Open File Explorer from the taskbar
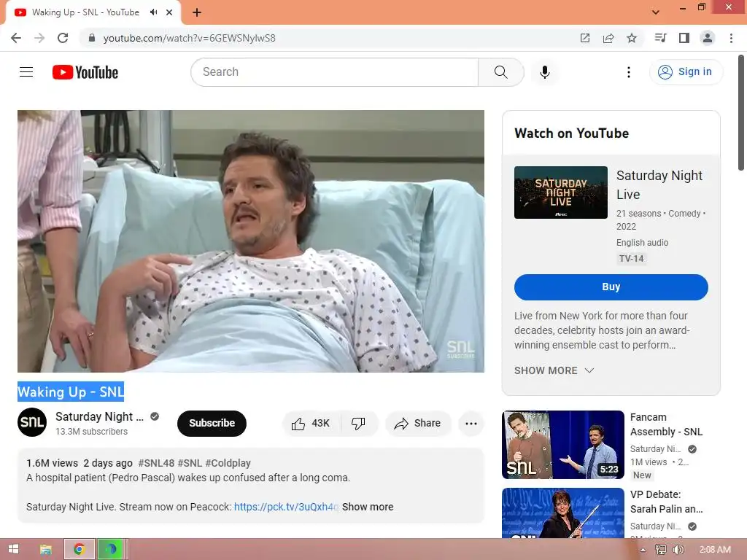The width and height of the screenshot is (747, 560). [46, 549]
